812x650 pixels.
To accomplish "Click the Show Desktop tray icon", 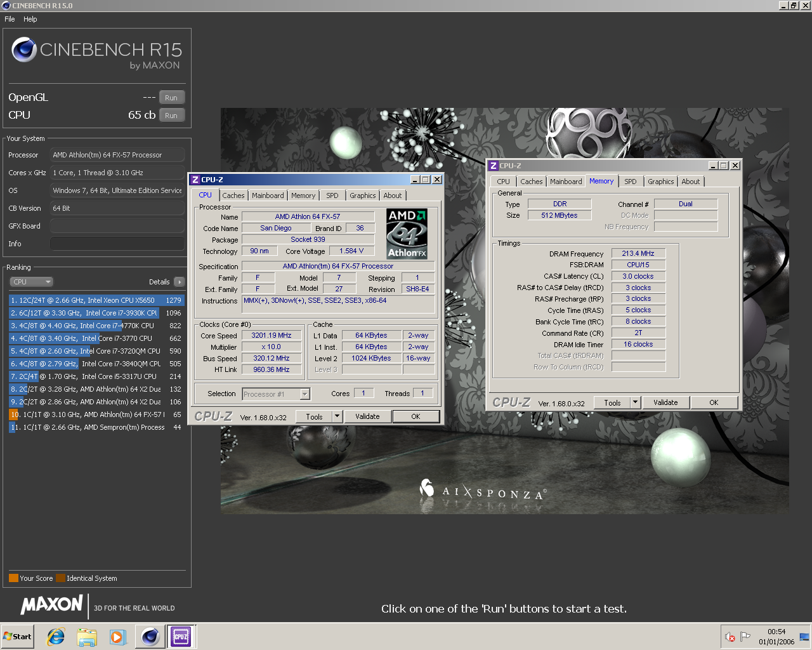I will pyautogui.click(x=804, y=637).
